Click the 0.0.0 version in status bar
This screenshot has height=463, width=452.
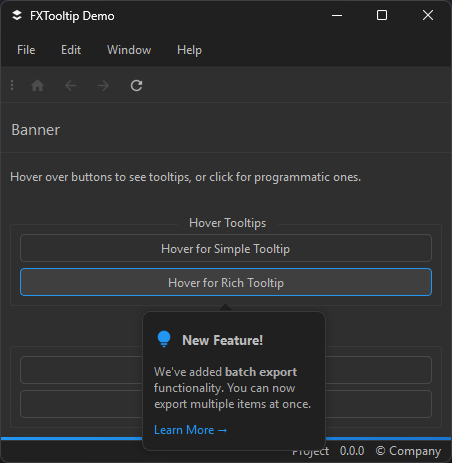click(x=352, y=451)
